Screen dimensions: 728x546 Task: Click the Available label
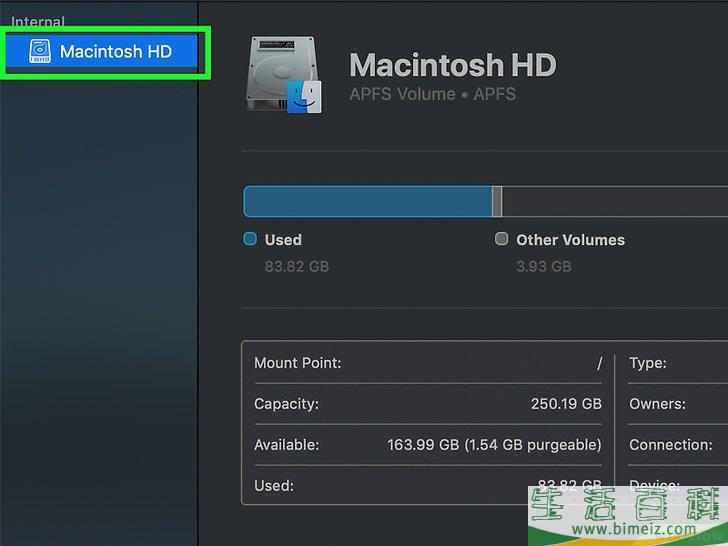(286, 445)
